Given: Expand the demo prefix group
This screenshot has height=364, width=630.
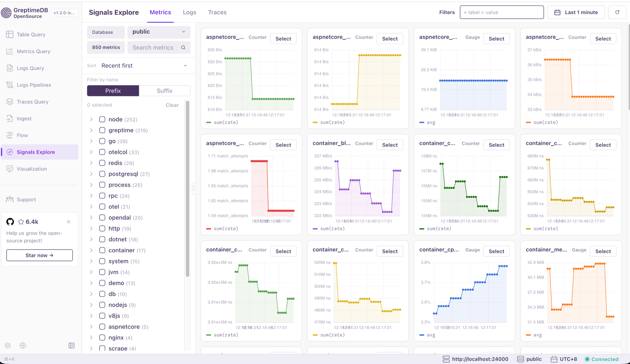Looking at the screenshot, I should [91, 283].
